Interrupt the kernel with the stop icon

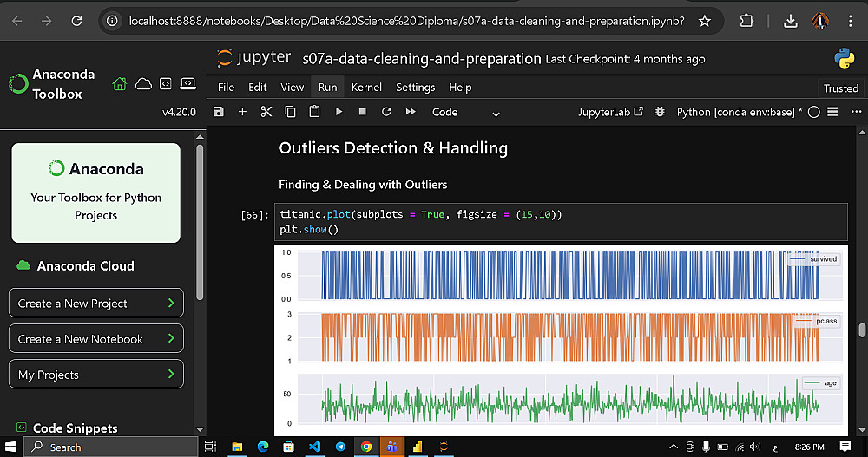(x=362, y=112)
